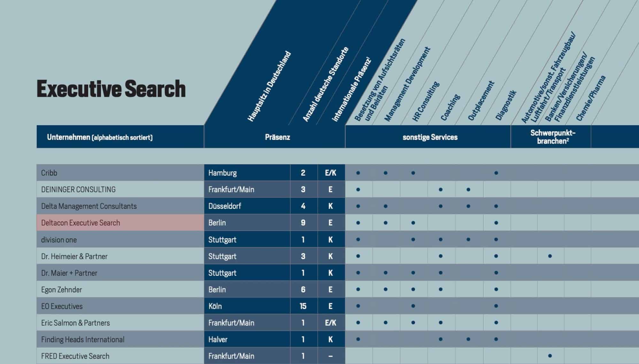
Task: Select the Unternehmen alphabetisch sortiert header
Action: pyautogui.click(x=100, y=137)
